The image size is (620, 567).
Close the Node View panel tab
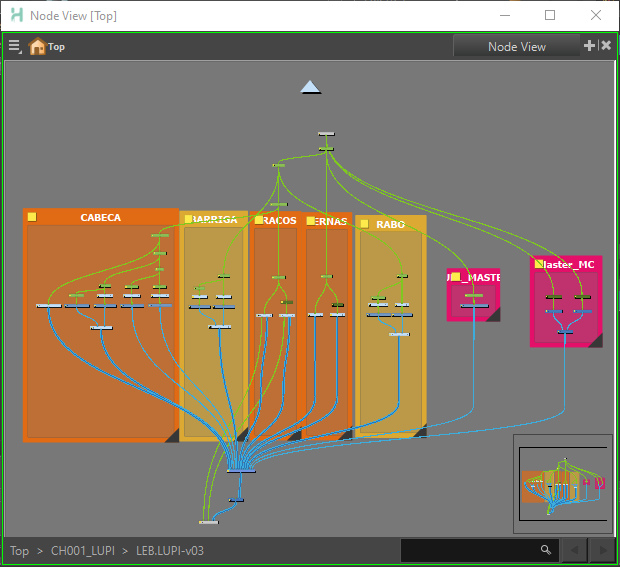point(606,46)
